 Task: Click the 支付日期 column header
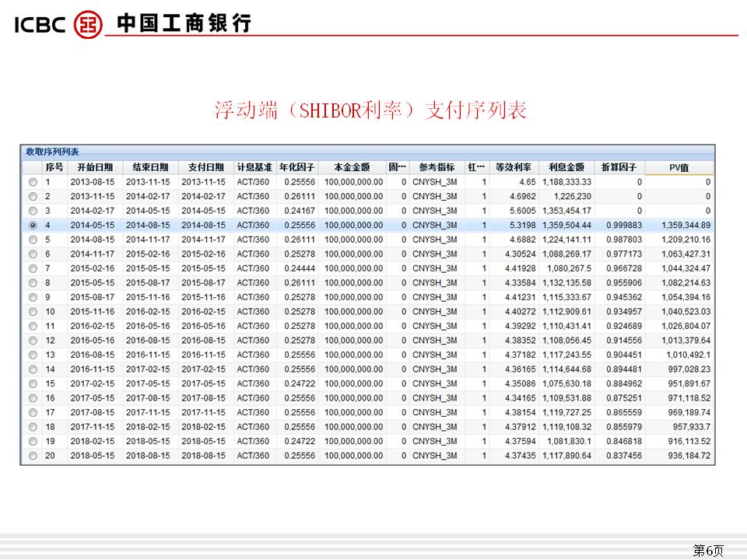point(206,167)
